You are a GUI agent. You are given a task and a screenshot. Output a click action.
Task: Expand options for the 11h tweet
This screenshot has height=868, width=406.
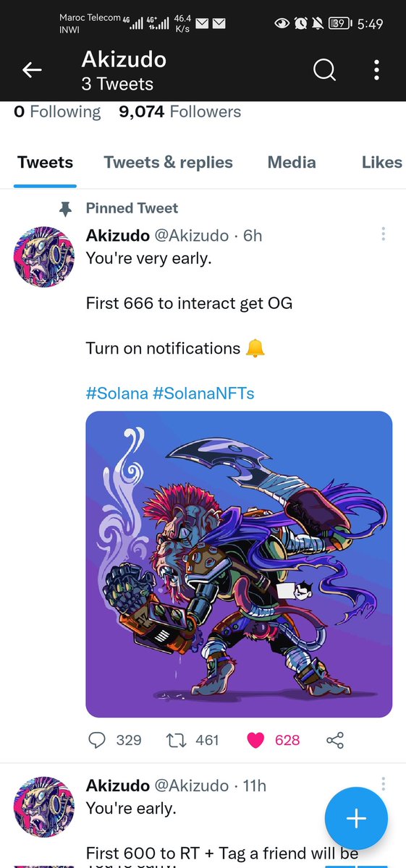383,783
